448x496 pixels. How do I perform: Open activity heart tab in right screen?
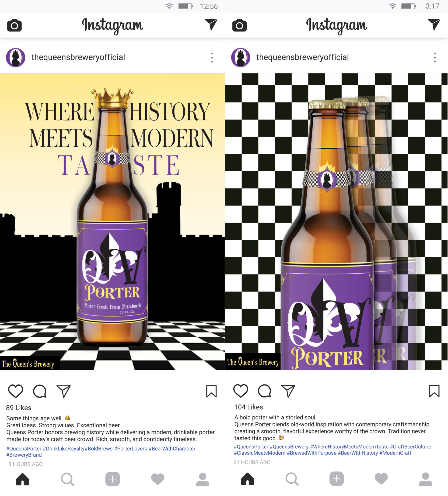[381, 479]
